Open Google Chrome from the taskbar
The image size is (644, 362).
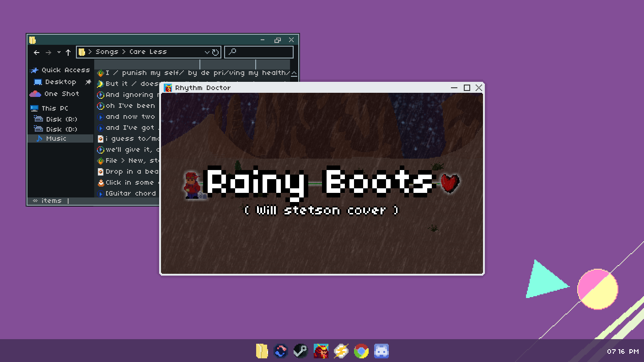tap(361, 351)
